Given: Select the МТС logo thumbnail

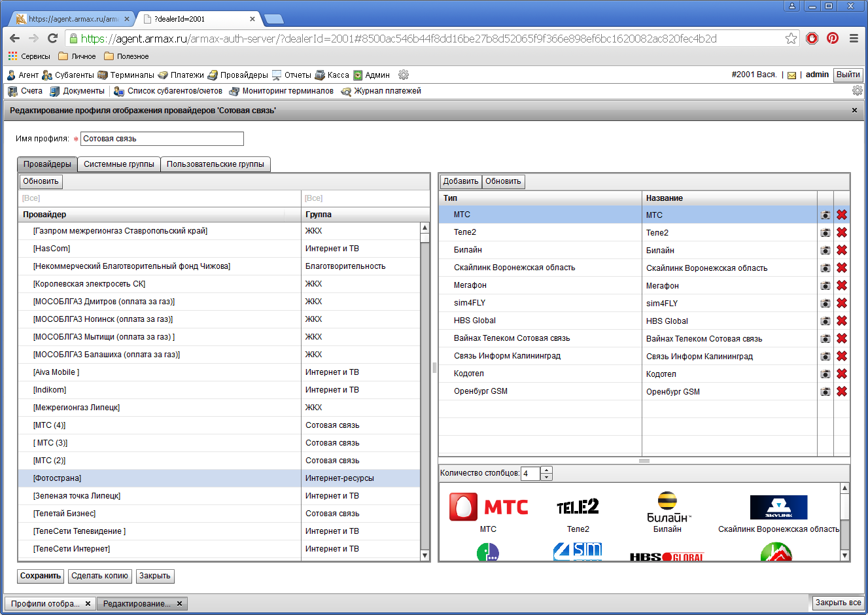Looking at the screenshot, I should [489, 507].
